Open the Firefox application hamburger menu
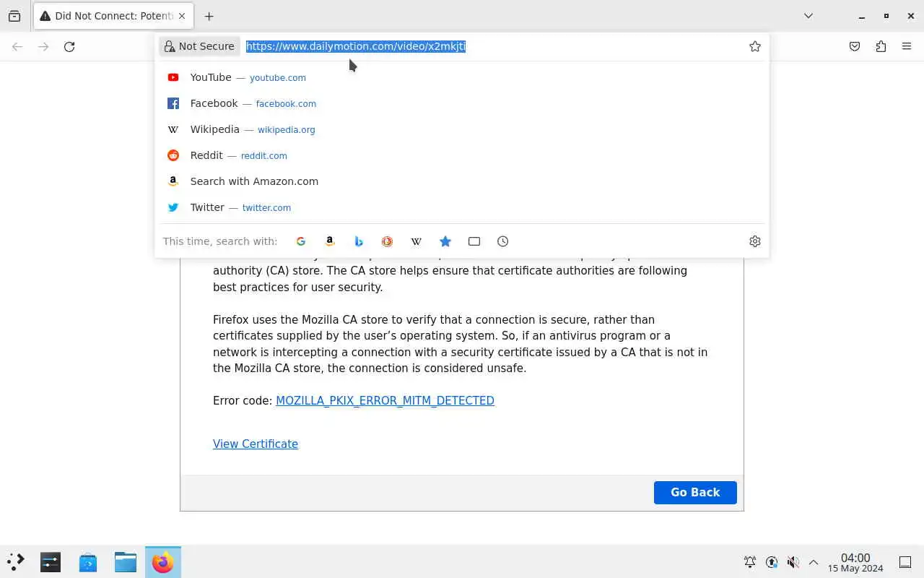Viewport: 924px width, 578px height. (x=907, y=46)
